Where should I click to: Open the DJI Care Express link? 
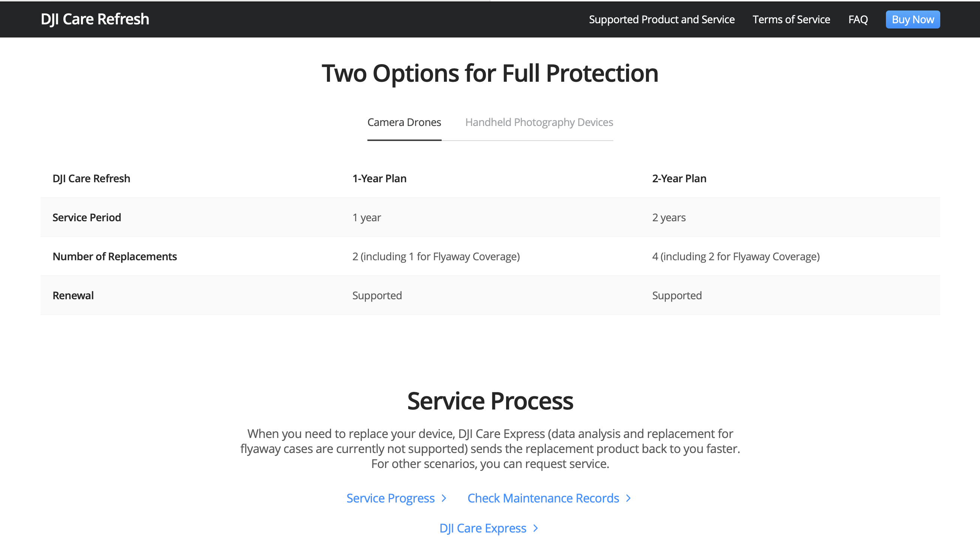point(483,528)
